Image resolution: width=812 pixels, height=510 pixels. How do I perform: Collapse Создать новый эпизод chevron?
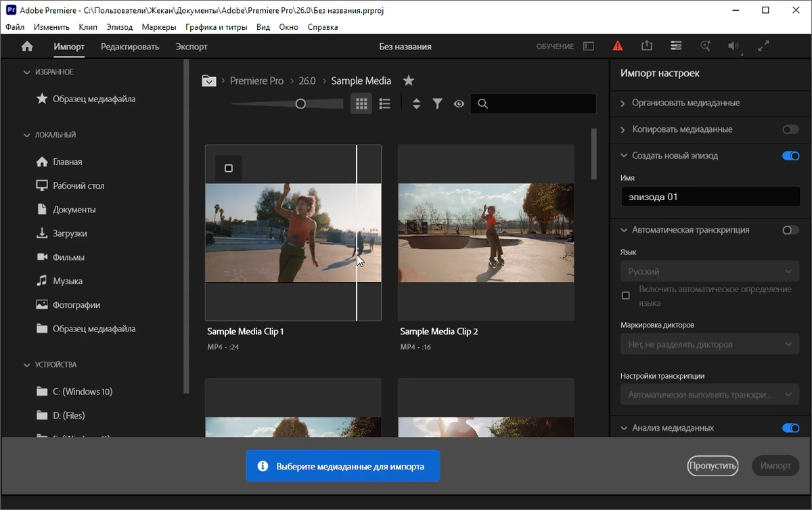point(623,156)
